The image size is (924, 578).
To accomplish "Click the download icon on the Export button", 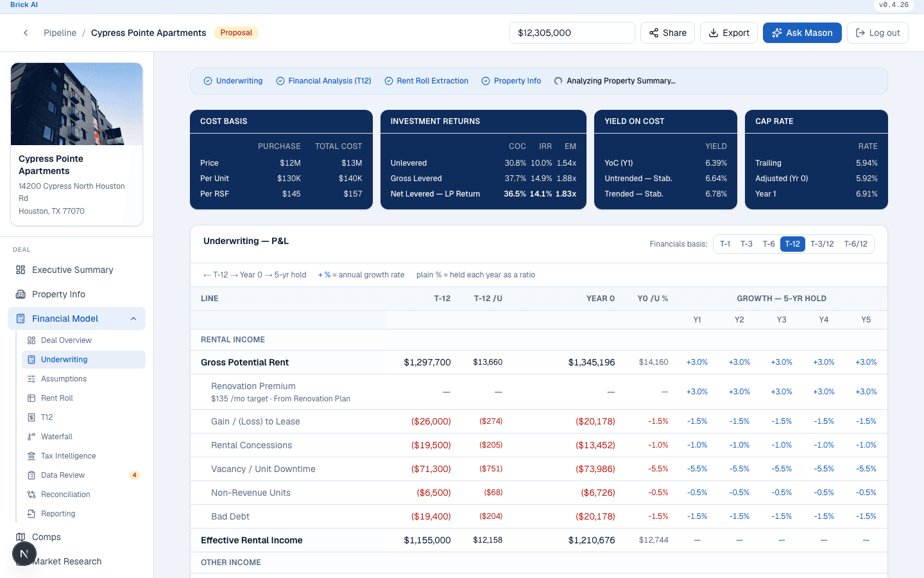I will click(x=714, y=33).
